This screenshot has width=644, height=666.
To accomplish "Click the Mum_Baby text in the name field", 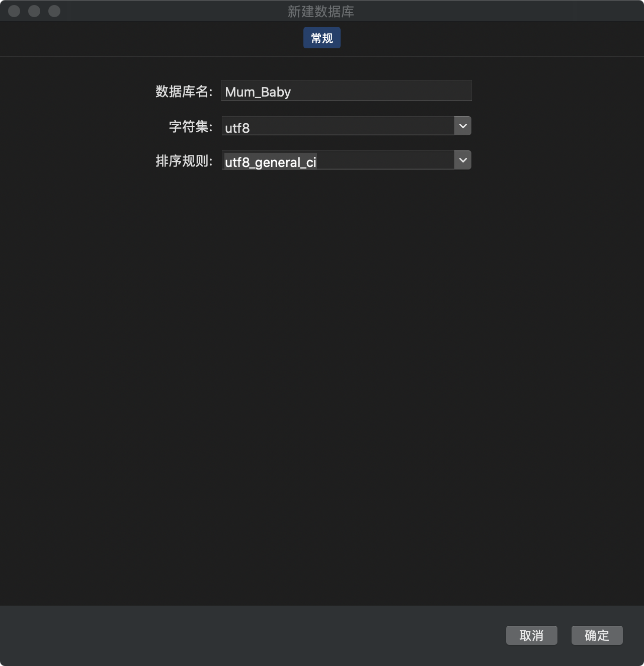I will click(x=258, y=92).
